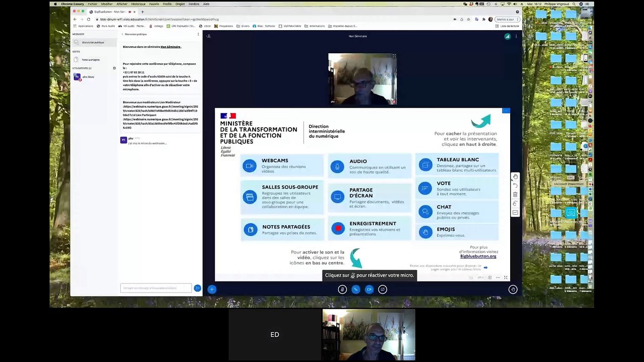
Task: Make the presentation fullscreen
Action: pos(506,278)
